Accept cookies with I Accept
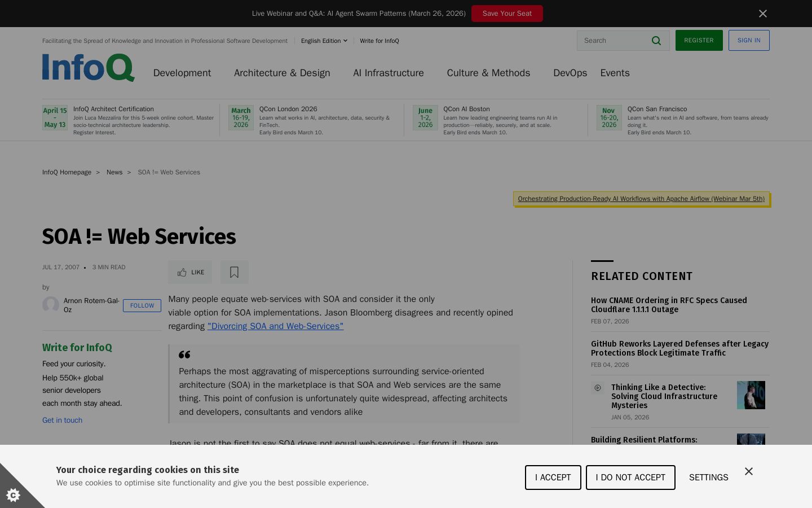Viewport: 812px width, 508px height. [x=553, y=478]
